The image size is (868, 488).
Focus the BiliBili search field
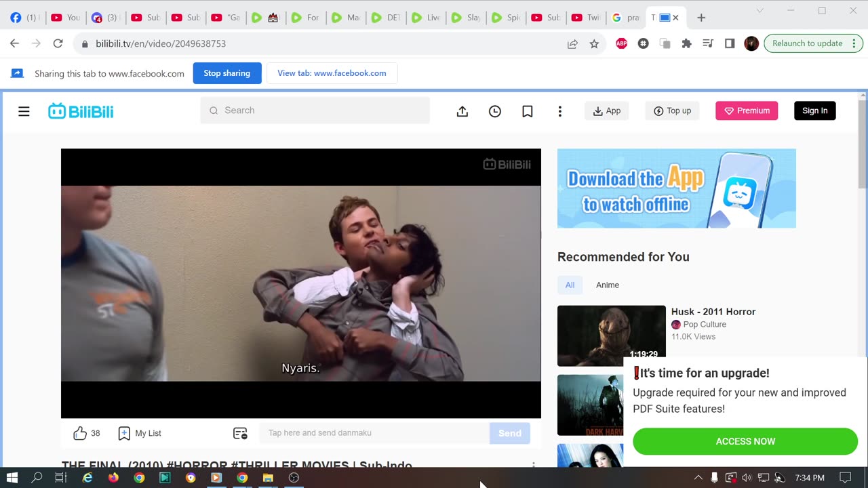tap(315, 110)
